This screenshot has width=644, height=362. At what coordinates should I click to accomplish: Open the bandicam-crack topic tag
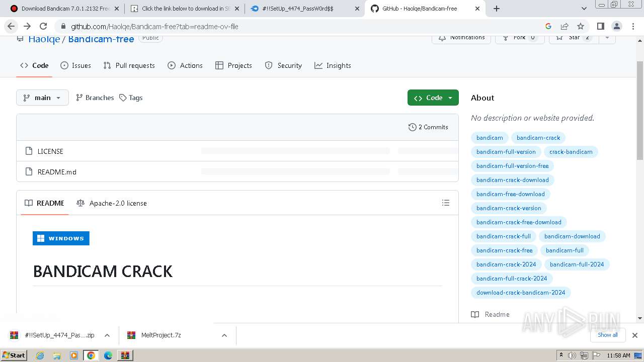pos(538,138)
